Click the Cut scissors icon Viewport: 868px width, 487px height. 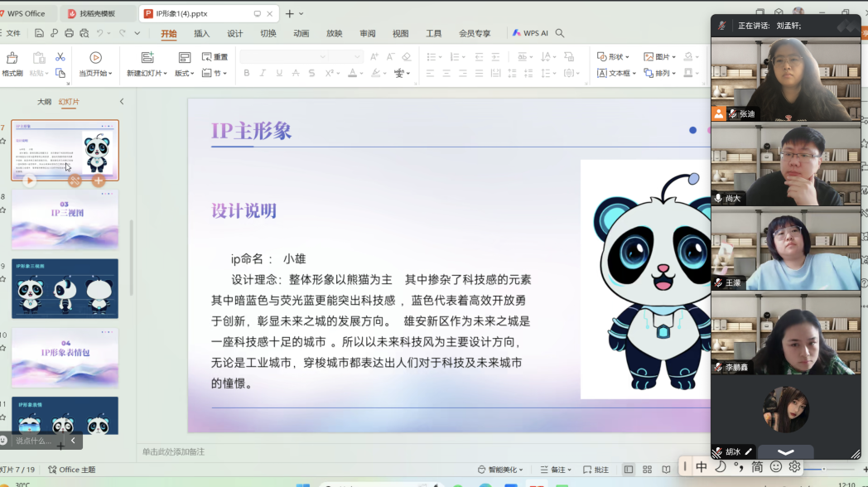(60, 56)
